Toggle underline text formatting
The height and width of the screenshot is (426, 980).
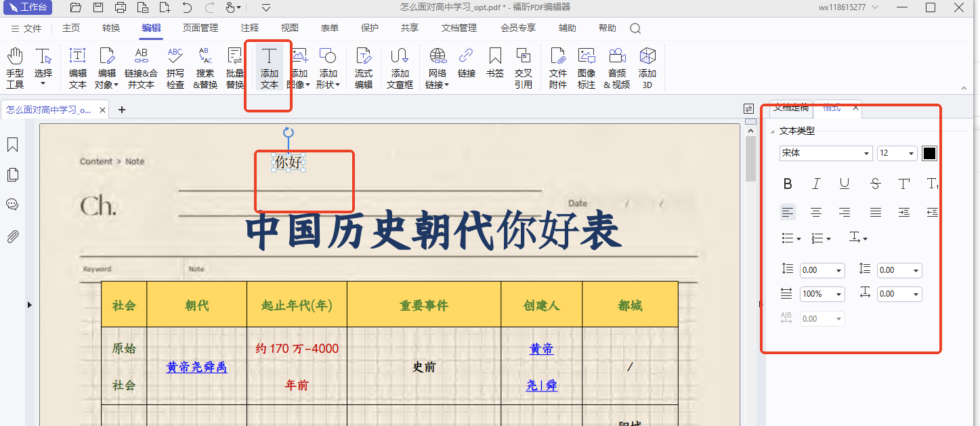click(x=845, y=184)
